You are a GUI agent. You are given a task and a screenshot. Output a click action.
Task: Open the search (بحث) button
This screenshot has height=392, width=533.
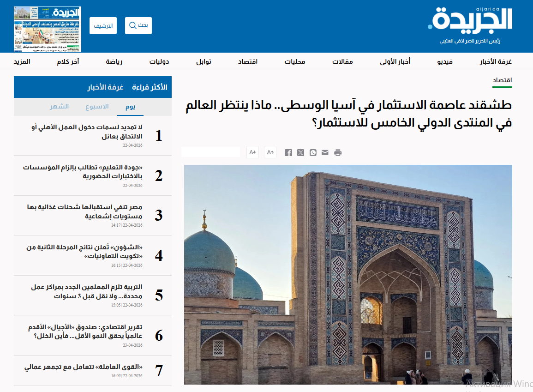click(x=138, y=25)
